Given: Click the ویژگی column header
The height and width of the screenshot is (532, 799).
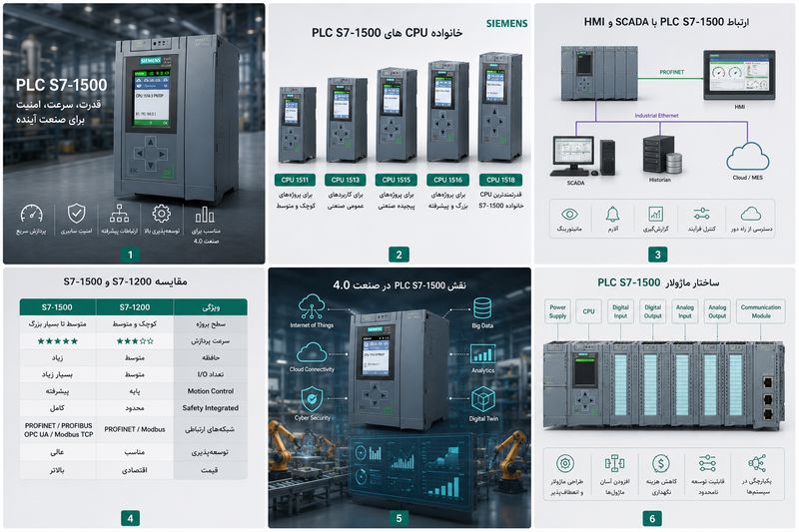Looking at the screenshot, I should 211,307.
